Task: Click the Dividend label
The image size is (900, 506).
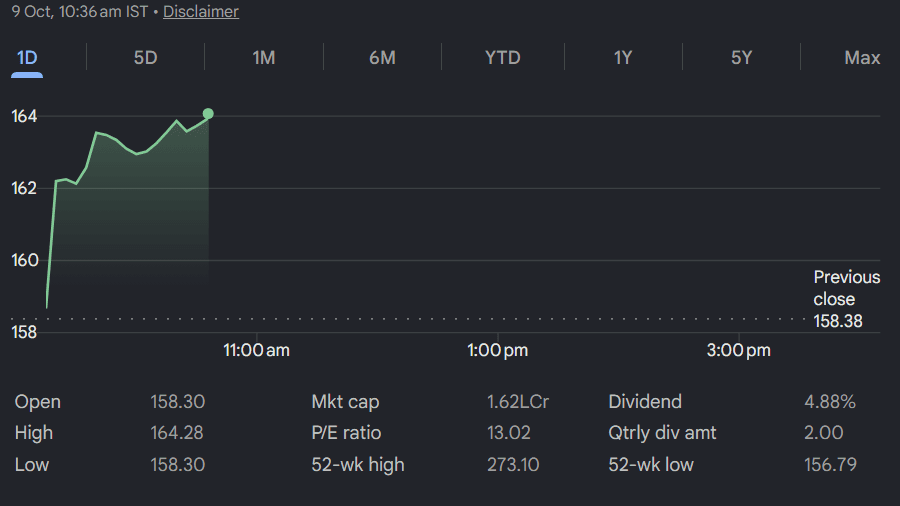Action: point(645,402)
